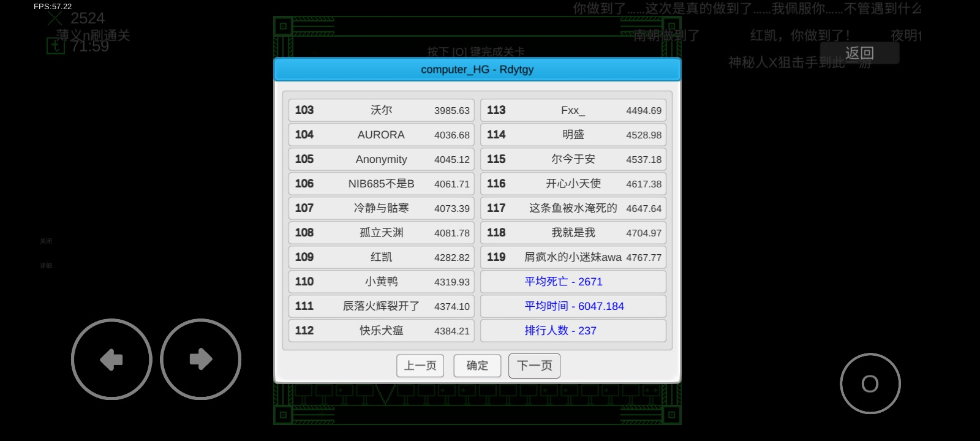Tap the right arrow movement control
The width and height of the screenshot is (980, 441).
(x=201, y=360)
